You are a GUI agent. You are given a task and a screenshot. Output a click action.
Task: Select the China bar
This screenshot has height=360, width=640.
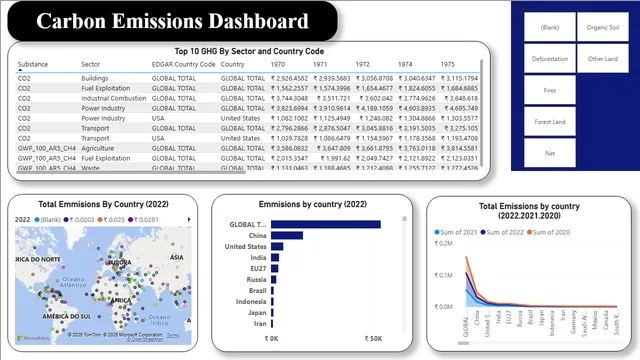[287, 236]
